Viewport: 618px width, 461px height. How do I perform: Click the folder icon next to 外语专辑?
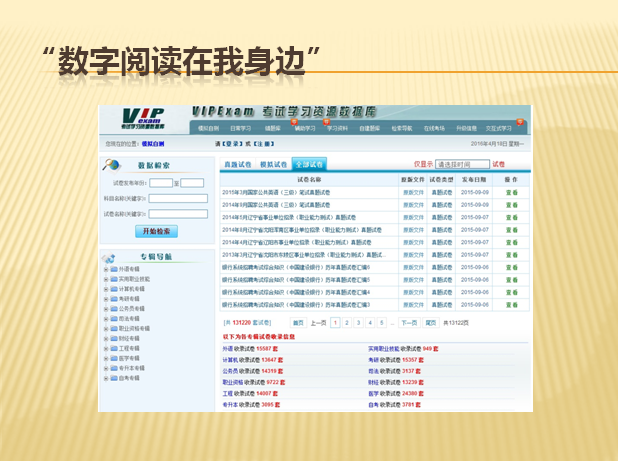pos(113,269)
